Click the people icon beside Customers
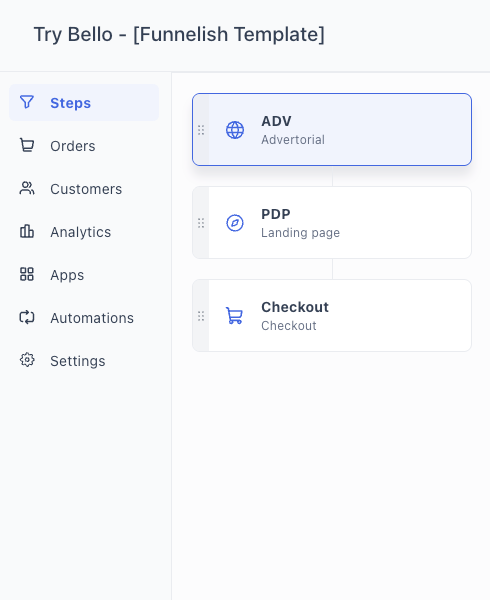 pos(27,188)
